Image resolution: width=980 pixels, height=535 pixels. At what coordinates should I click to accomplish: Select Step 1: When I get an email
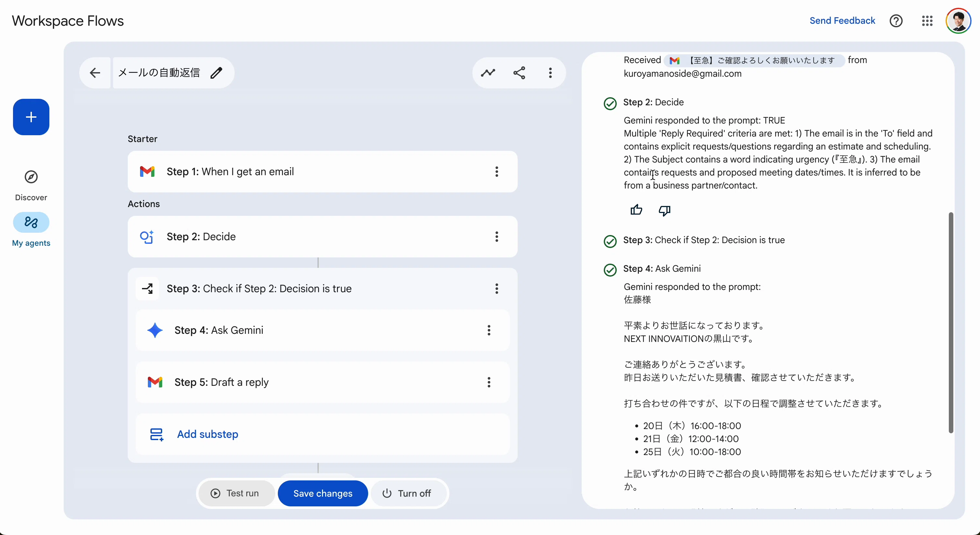click(x=323, y=172)
